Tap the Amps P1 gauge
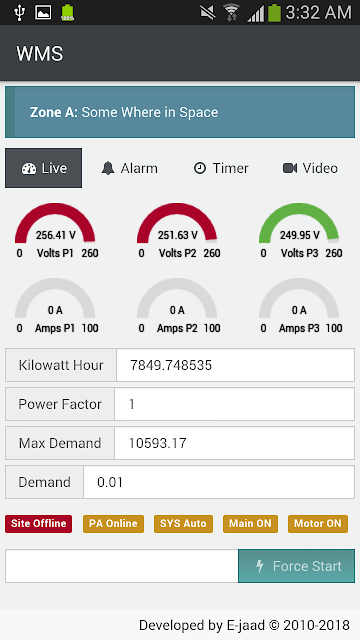Viewport: 360px width, 640px height. click(x=55, y=306)
